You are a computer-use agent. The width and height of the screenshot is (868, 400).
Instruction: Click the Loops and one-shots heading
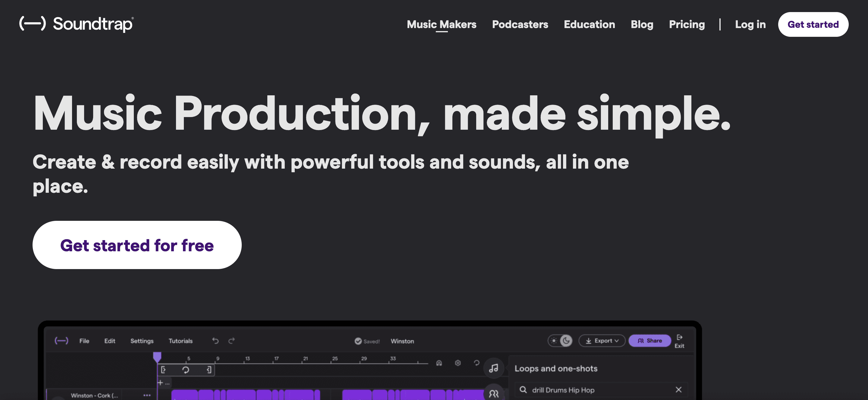click(x=556, y=368)
